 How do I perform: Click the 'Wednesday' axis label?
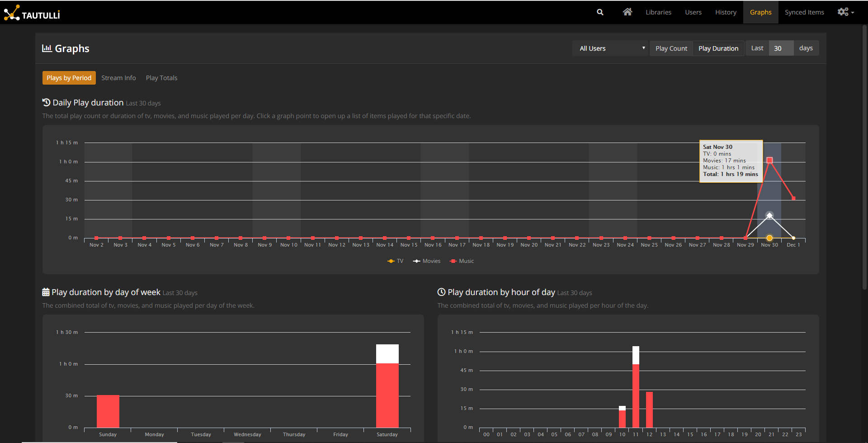tap(247, 434)
